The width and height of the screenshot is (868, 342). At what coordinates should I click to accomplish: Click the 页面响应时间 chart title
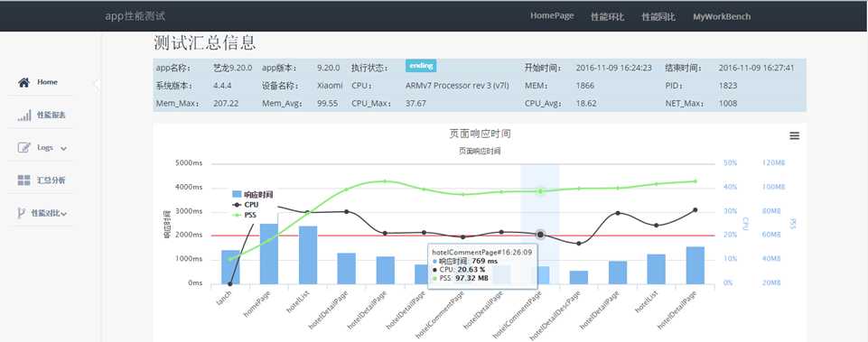[480, 134]
